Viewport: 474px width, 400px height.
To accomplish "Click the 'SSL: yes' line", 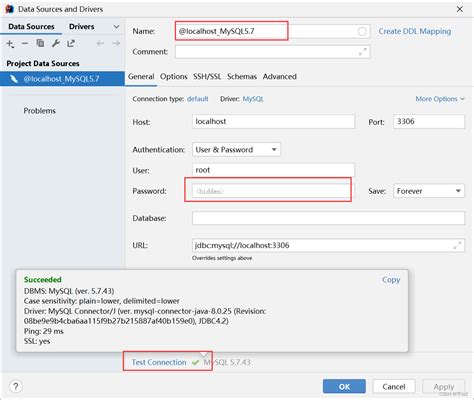I will point(37,341).
